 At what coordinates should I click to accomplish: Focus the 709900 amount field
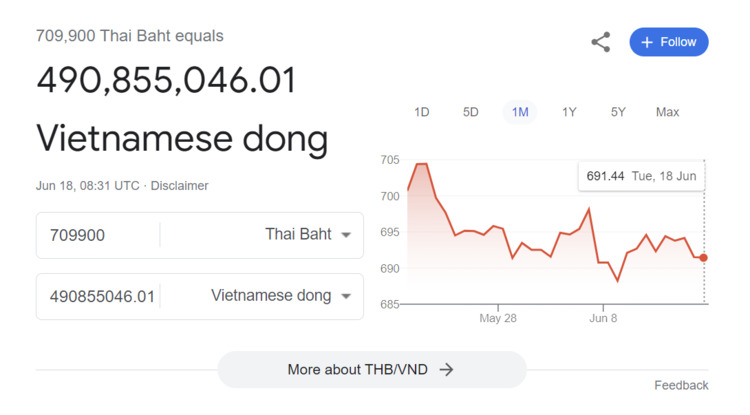98,235
